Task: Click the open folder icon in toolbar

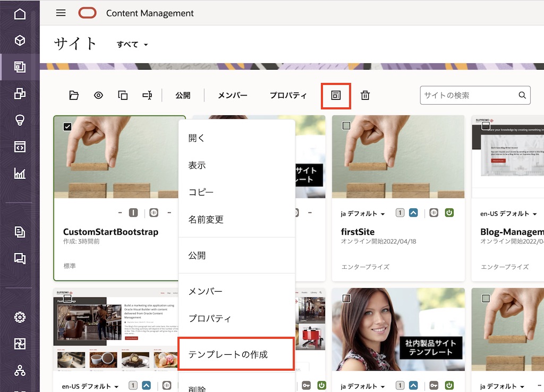Action: [x=74, y=96]
